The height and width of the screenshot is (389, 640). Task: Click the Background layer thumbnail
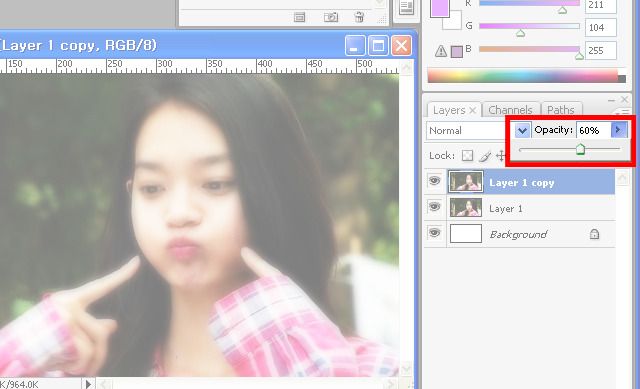click(x=466, y=233)
